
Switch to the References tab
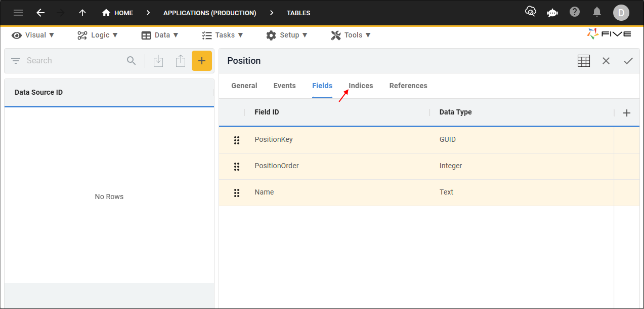pos(408,86)
